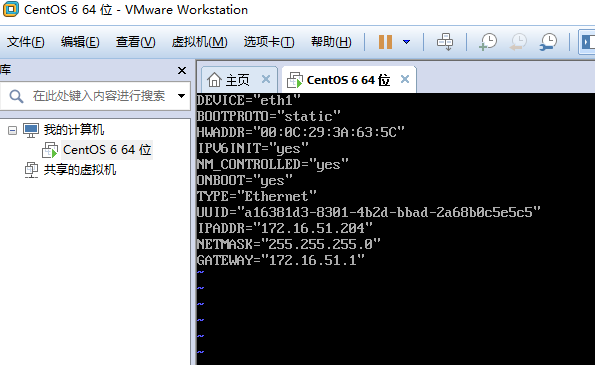The width and height of the screenshot is (595, 365).
Task: Close the 主页 tab
Action: coord(266,79)
